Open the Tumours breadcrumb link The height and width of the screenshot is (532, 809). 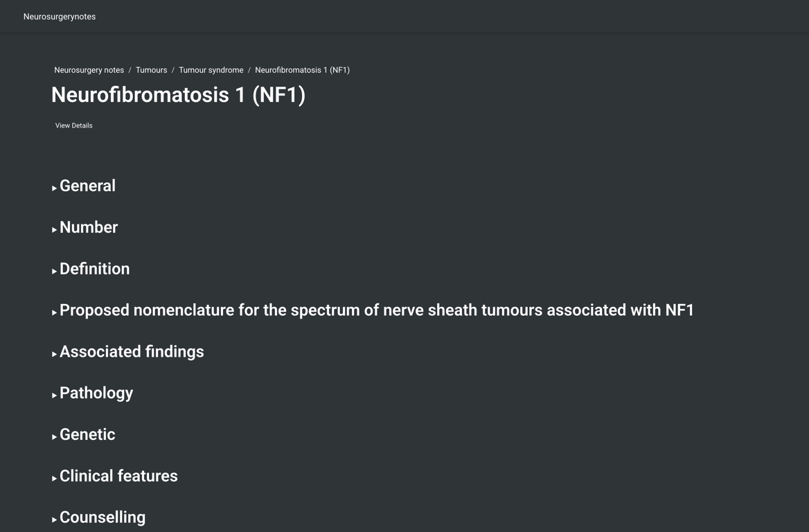click(x=151, y=70)
